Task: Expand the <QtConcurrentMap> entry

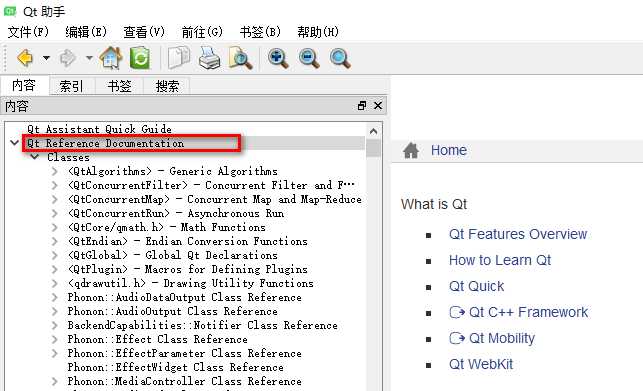Action: (55, 199)
